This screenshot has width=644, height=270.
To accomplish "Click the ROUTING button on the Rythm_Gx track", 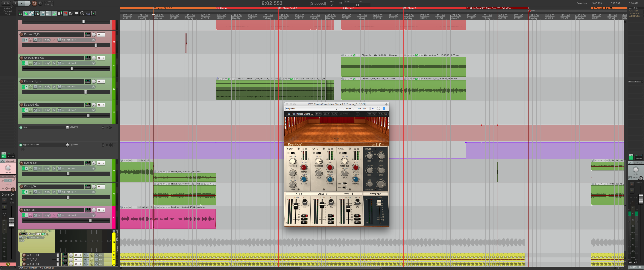I will tap(88, 164).
